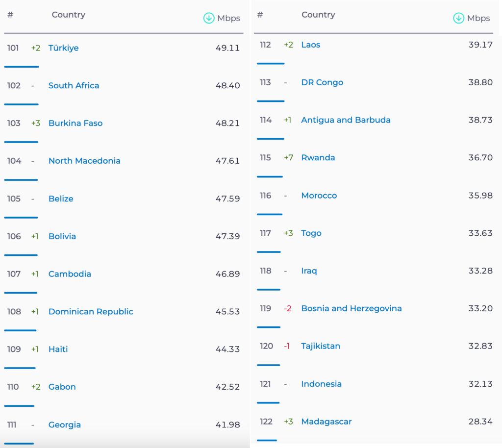The height and width of the screenshot is (448, 502).
Task: Click the blue speed bar under Türkiye
Action: (22, 67)
